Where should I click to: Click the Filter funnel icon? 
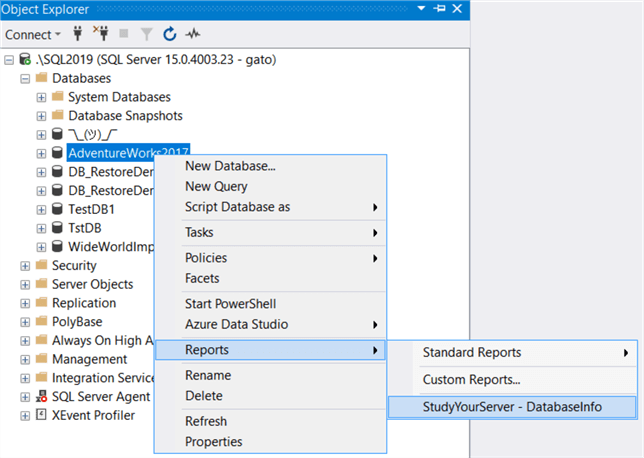pos(147,34)
